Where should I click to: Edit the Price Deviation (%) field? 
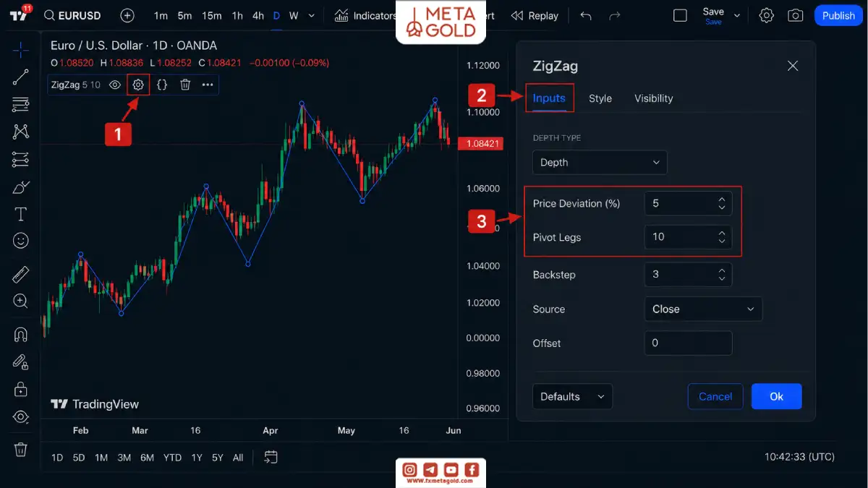click(688, 203)
